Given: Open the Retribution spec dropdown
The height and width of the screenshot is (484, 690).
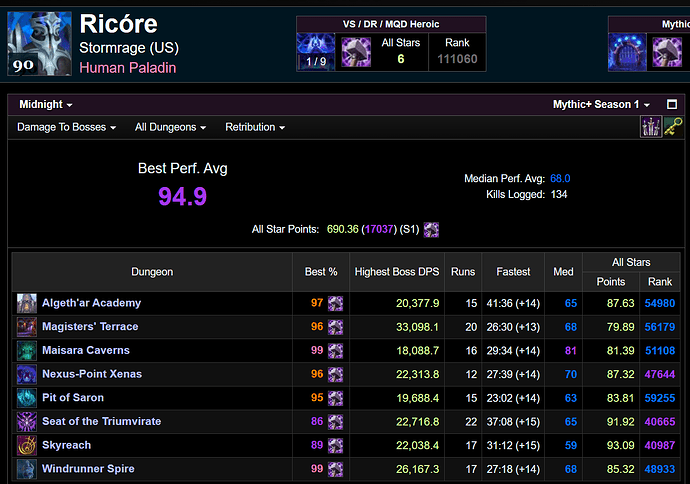Looking at the screenshot, I should click(255, 127).
